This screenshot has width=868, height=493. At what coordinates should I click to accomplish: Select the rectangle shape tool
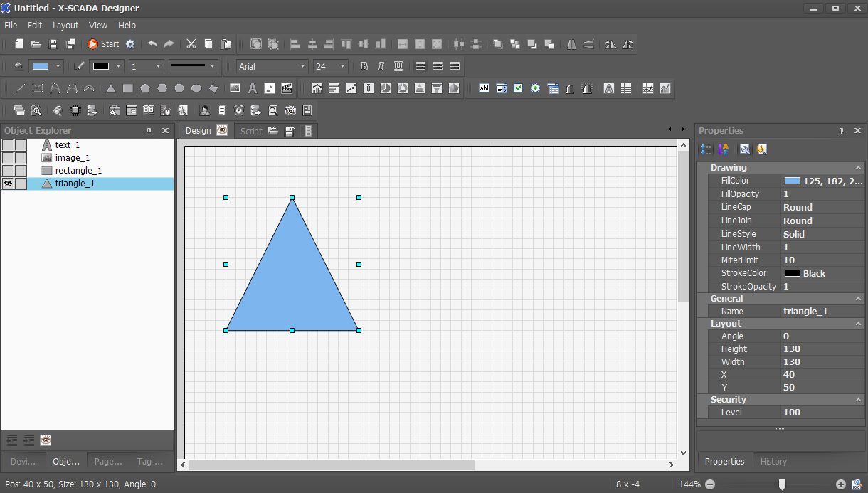tap(128, 88)
